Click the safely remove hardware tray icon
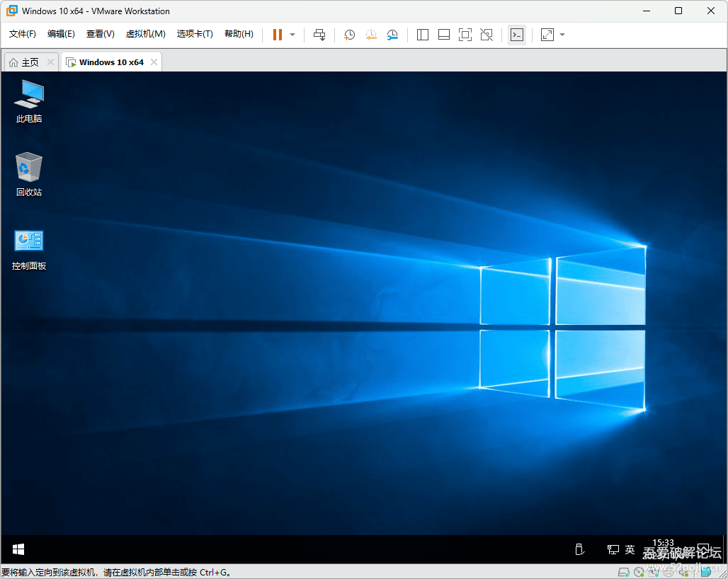728x579 pixels. coord(580,549)
